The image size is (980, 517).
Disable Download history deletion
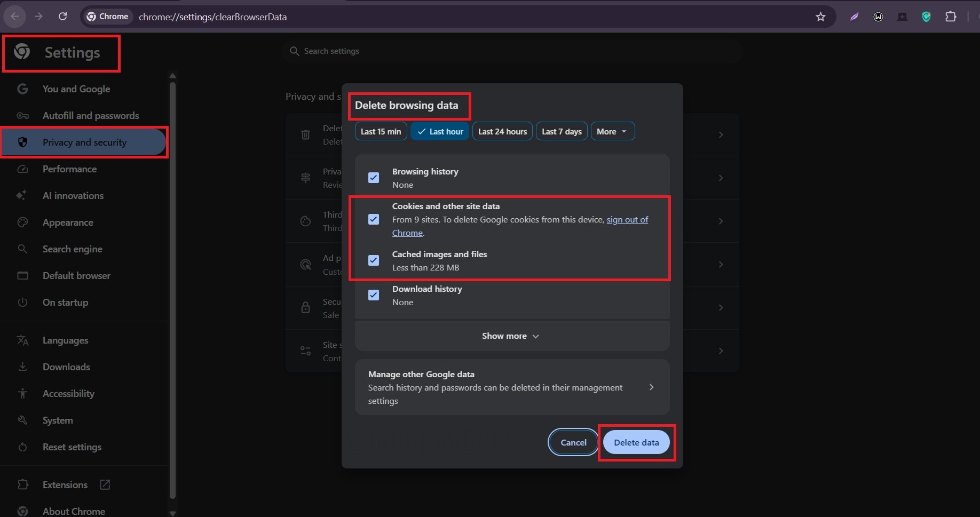(373, 295)
